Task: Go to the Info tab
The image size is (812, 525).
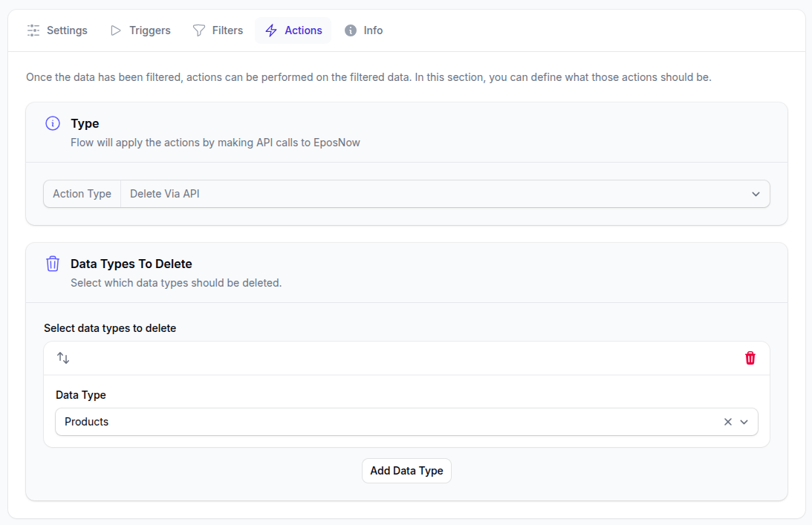Action: point(373,30)
